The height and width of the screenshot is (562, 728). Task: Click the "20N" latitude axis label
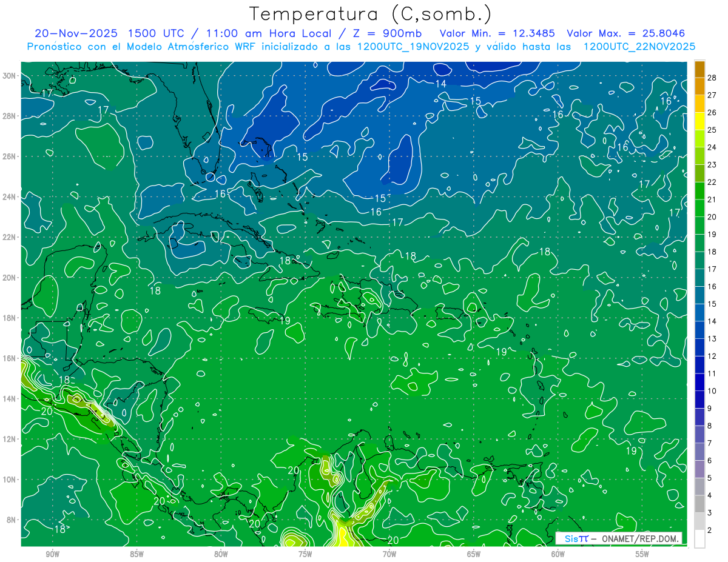point(10,278)
